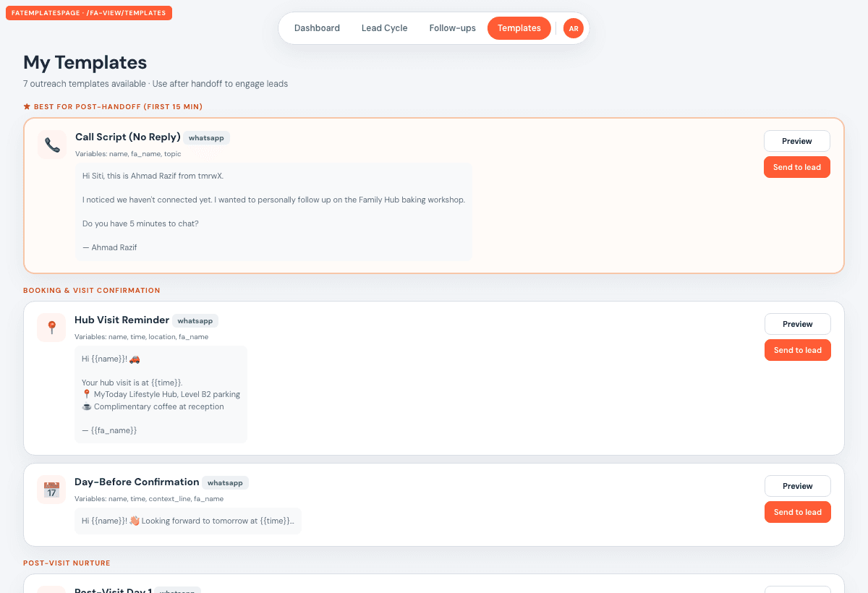The width and height of the screenshot is (868, 593).
Task: Click the star icon beside Best for Post-Handoff
Action: point(27,106)
